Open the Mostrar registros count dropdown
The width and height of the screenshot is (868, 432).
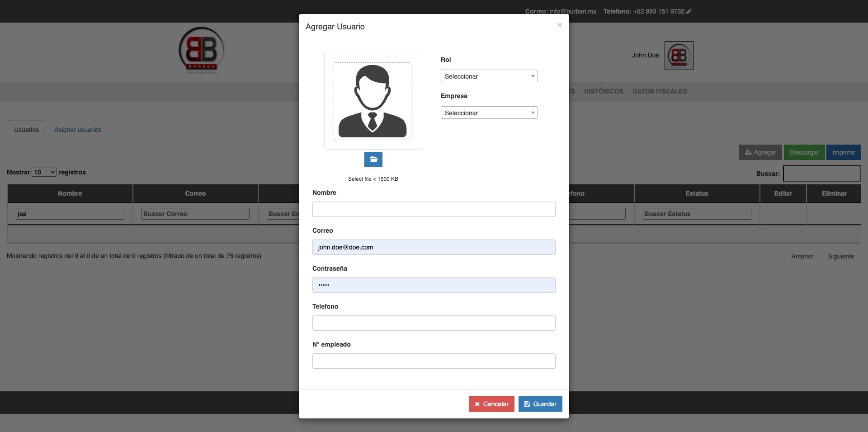click(44, 172)
